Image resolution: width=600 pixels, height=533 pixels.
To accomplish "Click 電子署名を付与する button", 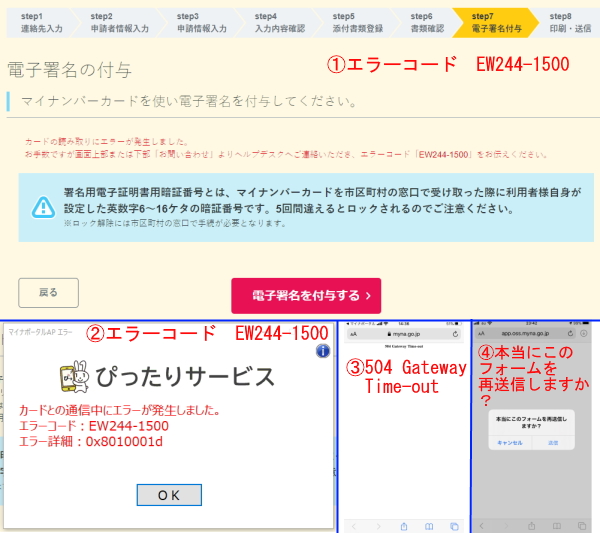I will 306,296.
